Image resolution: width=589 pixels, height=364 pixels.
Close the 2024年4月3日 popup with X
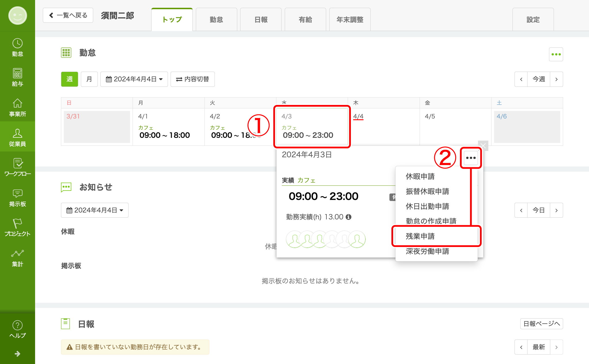click(483, 146)
